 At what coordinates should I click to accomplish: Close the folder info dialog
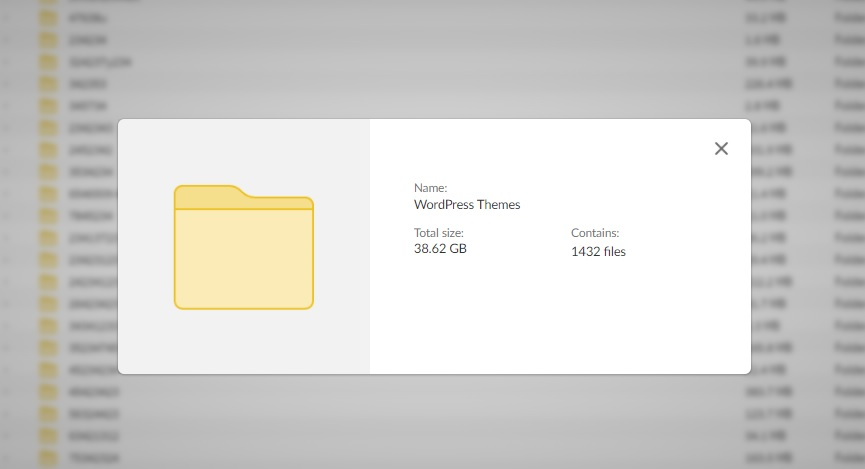click(721, 148)
